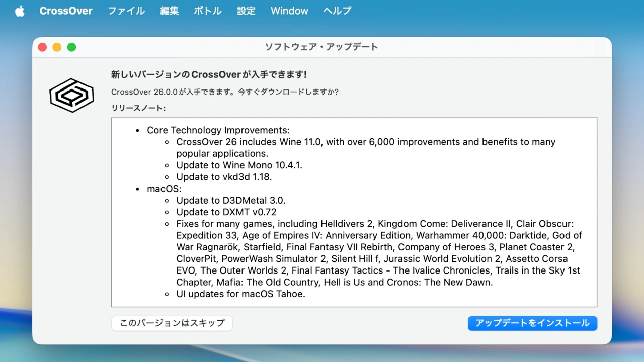The height and width of the screenshot is (362, 644).
Task: Maximize the window with the green button
Action: click(x=71, y=47)
